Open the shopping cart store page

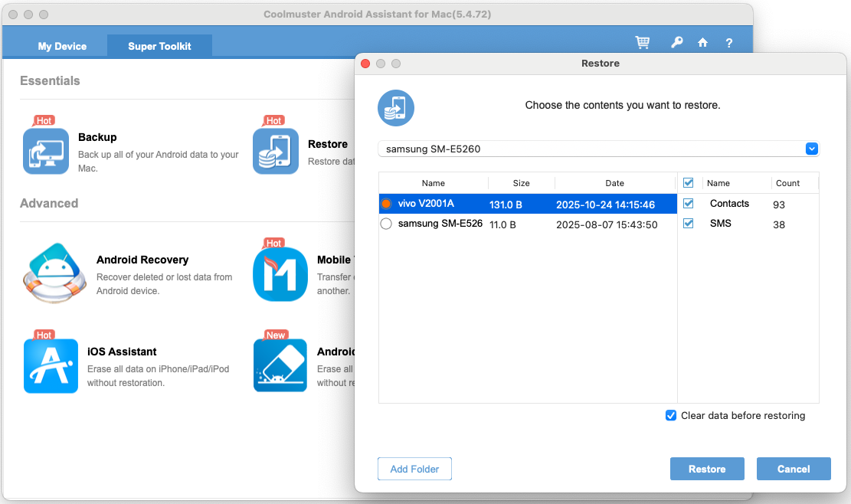coord(642,42)
